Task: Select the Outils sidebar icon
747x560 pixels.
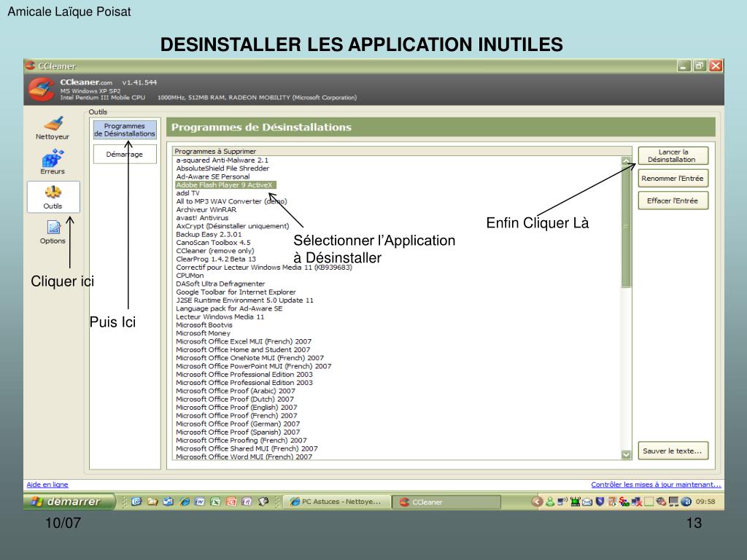Action: pos(53,197)
